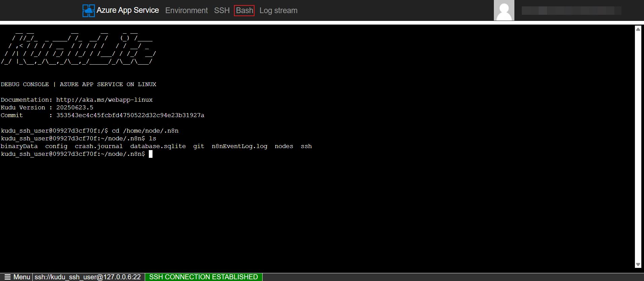
Task: Click the user avatar icon
Action: point(504,10)
